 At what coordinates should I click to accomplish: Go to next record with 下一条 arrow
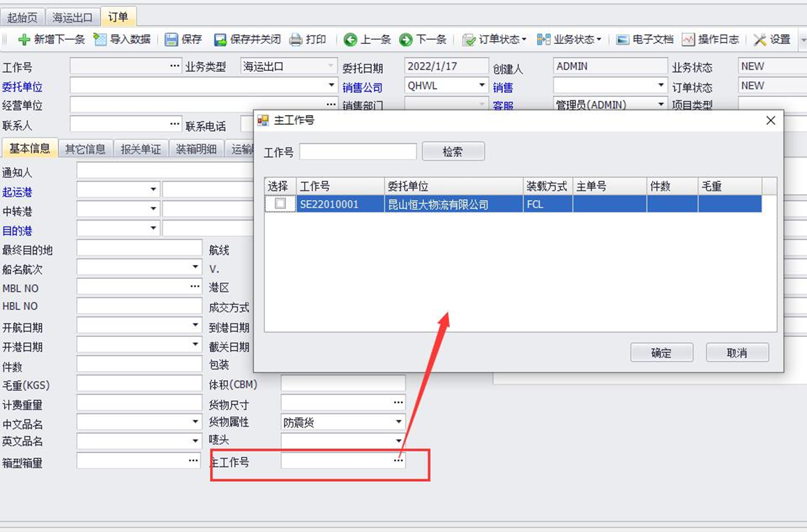point(405,40)
